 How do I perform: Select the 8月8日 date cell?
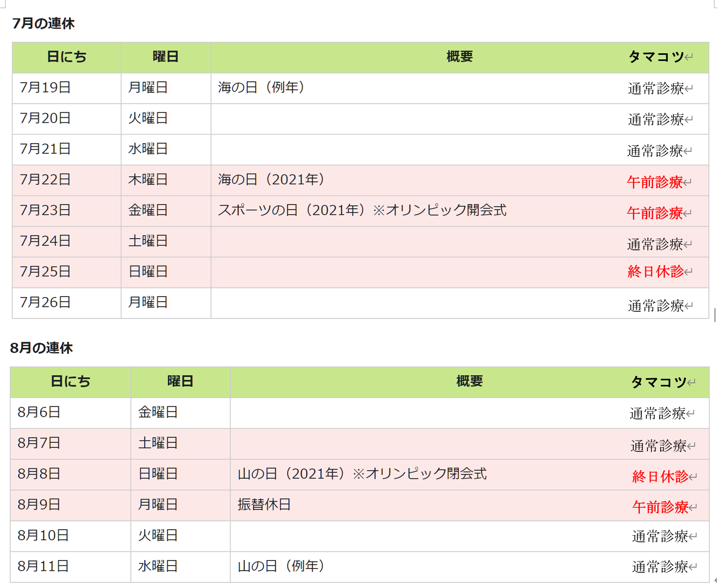click(39, 474)
